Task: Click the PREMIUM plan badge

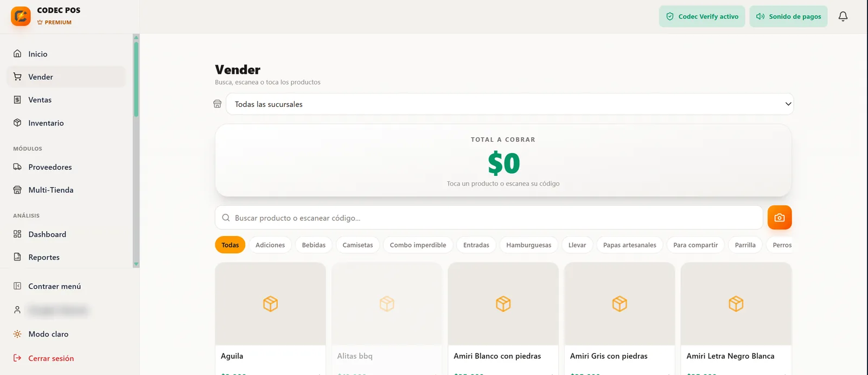Action: tap(54, 22)
